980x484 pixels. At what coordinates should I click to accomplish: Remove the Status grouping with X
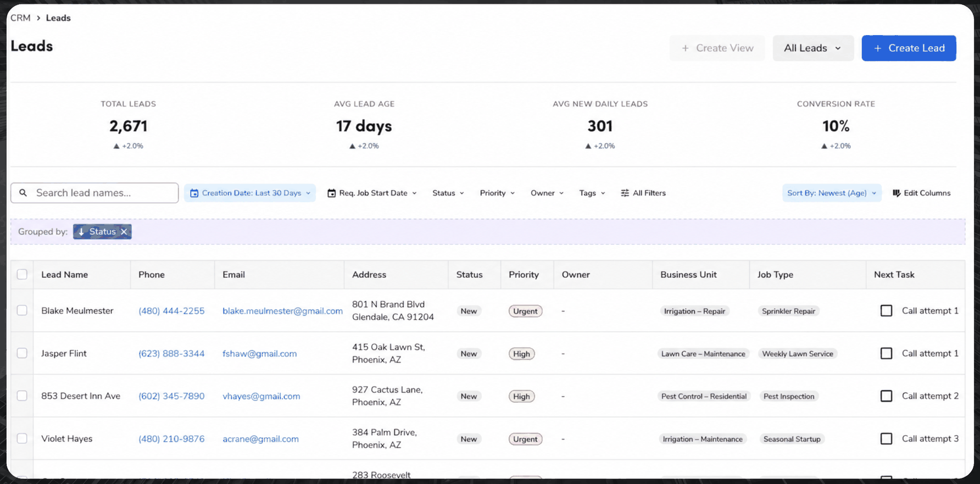(124, 232)
